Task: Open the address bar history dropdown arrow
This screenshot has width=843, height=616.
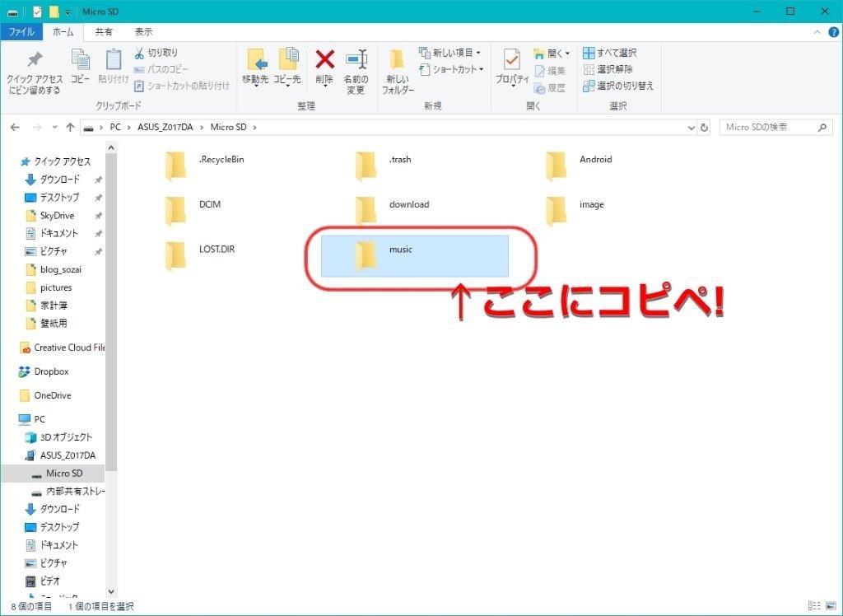Action: (x=692, y=128)
